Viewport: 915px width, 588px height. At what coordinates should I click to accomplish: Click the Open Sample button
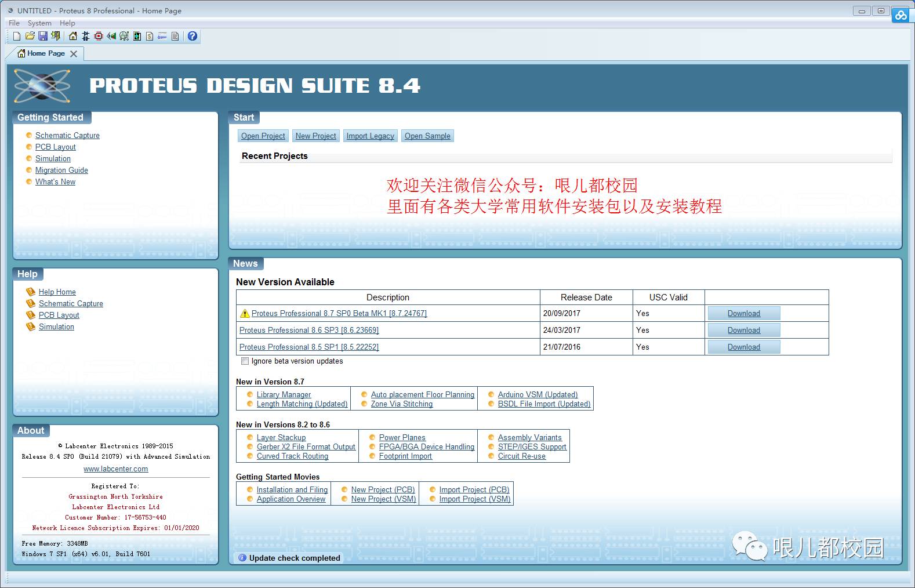coord(427,136)
